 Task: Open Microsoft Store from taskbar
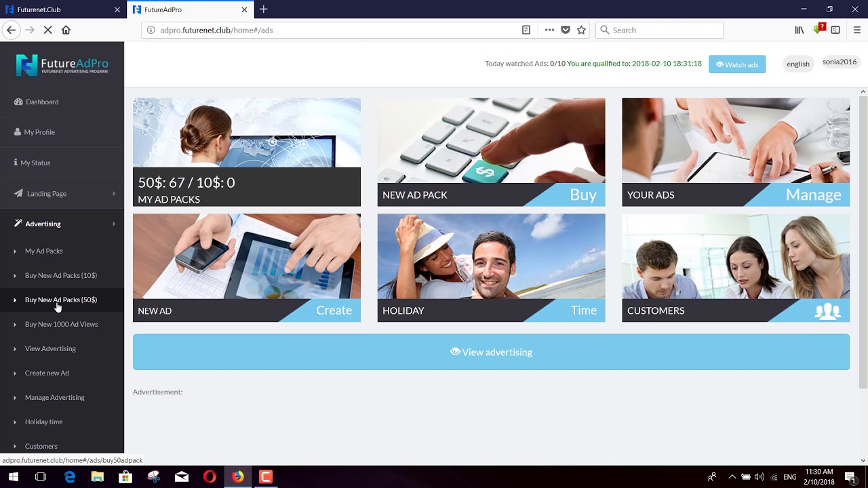(125, 477)
